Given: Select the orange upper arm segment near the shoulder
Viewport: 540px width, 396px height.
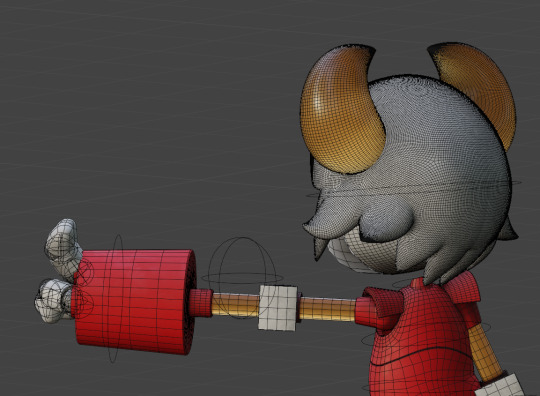Looking at the screenshot, I should tap(326, 309).
